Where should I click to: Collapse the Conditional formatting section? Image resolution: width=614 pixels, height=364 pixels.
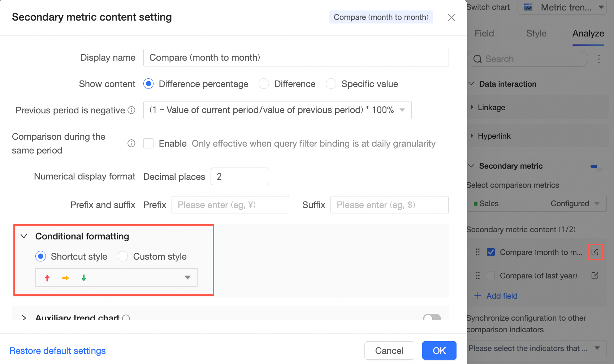pyautogui.click(x=24, y=236)
